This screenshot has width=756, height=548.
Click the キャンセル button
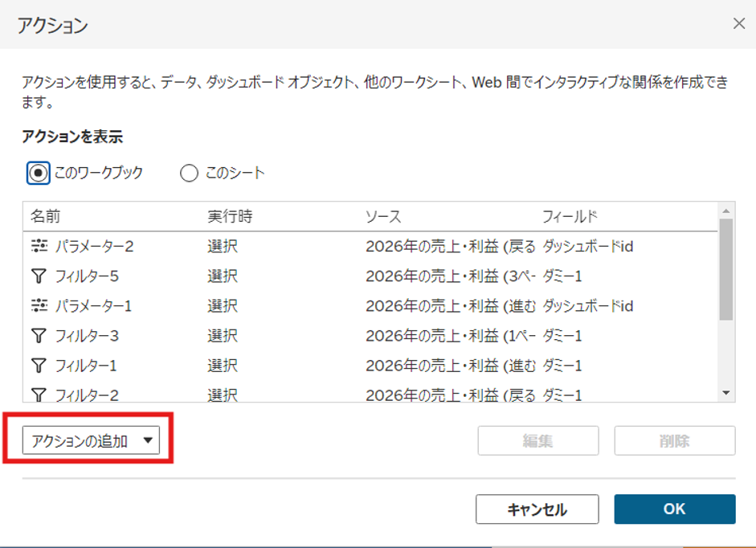(537, 509)
